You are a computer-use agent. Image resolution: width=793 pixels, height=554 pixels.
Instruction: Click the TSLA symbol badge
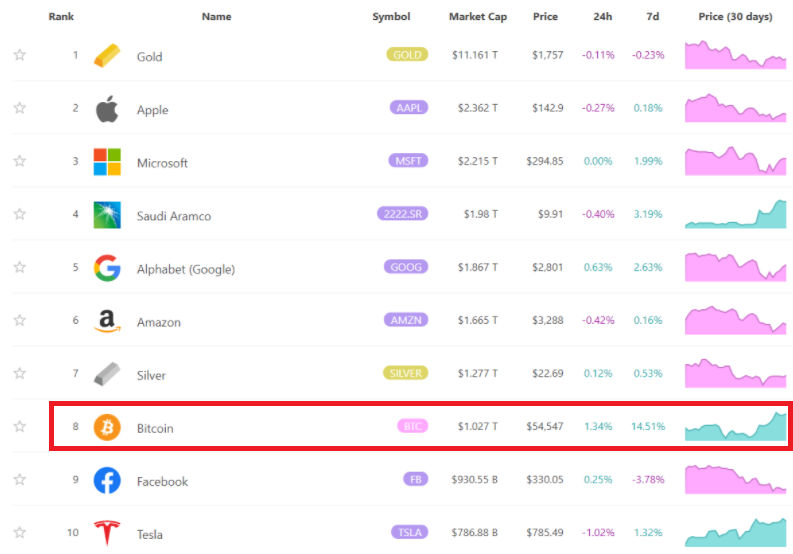click(x=410, y=533)
